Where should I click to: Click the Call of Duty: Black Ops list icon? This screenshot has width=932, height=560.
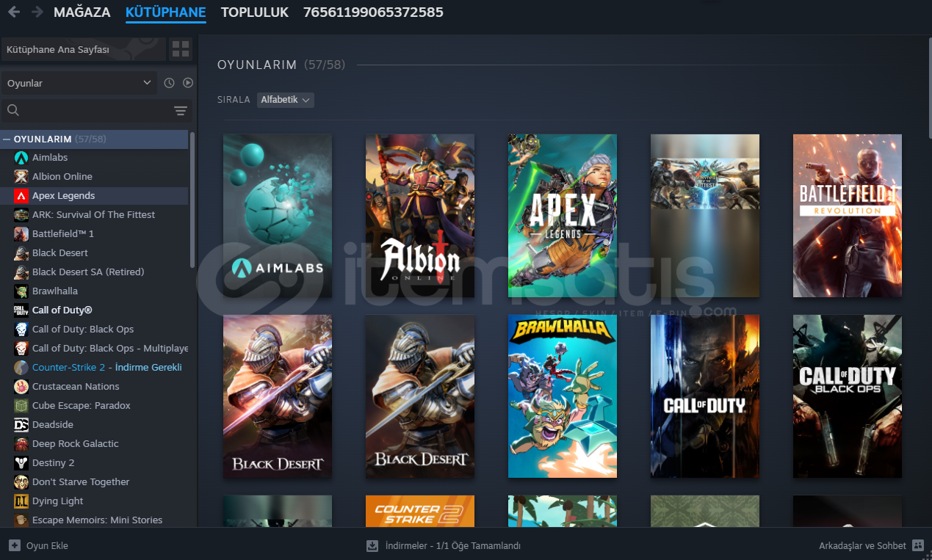coord(21,330)
